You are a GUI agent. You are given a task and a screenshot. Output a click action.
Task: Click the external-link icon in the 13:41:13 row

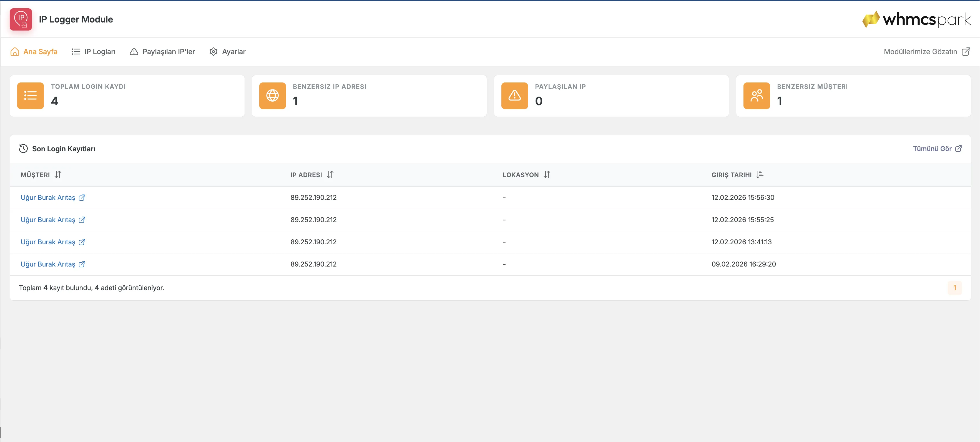[82, 242]
